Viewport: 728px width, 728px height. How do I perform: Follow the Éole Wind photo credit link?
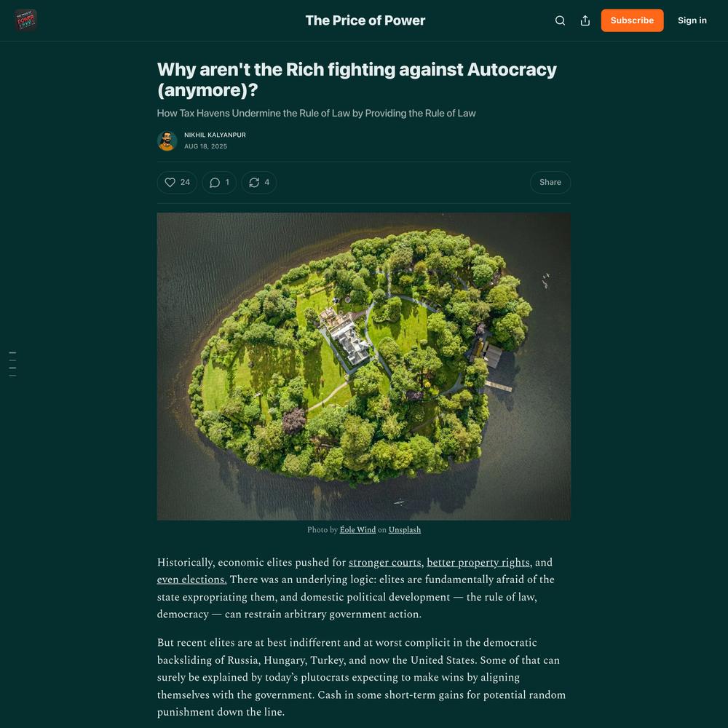357,530
